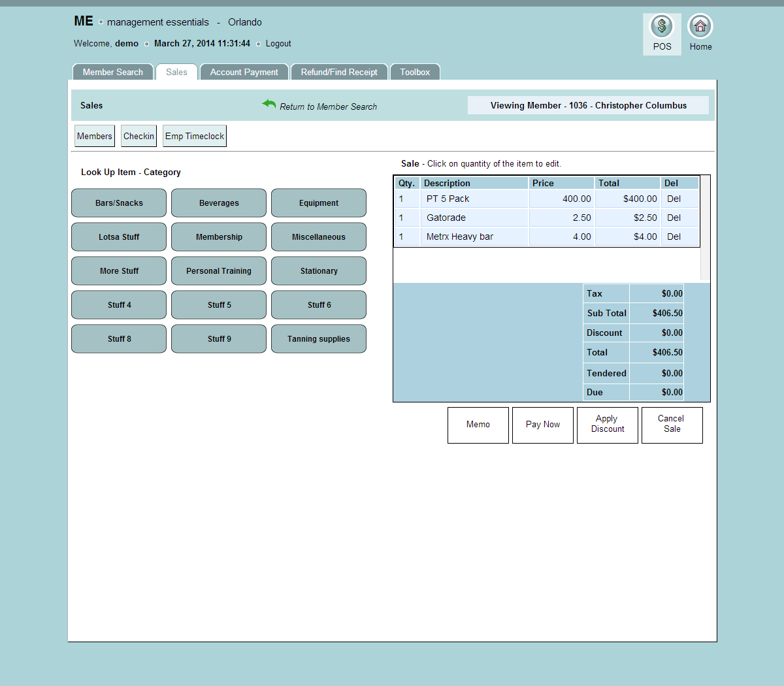The height and width of the screenshot is (686, 784).
Task: Open the Memo button
Action: pos(478,425)
